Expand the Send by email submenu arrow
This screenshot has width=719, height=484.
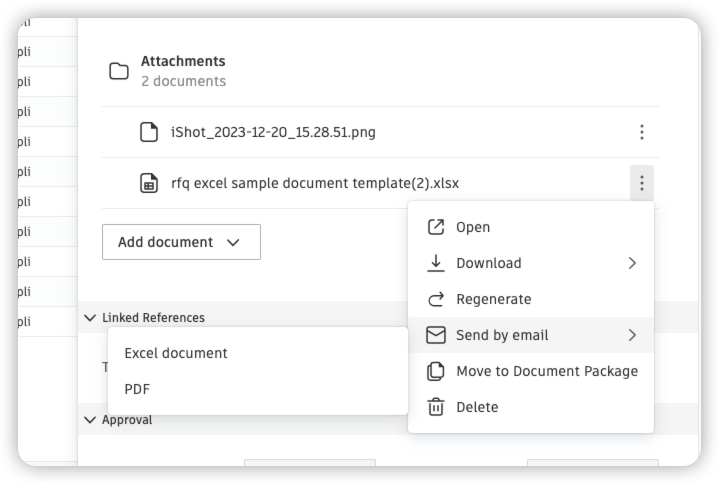[x=632, y=335]
